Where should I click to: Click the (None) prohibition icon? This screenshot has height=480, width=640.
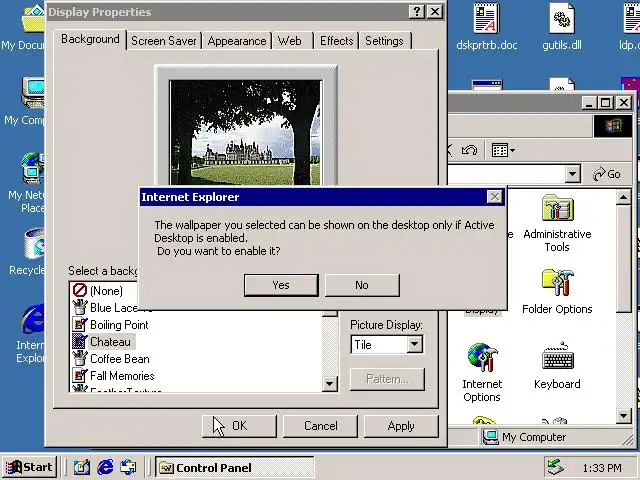point(80,290)
